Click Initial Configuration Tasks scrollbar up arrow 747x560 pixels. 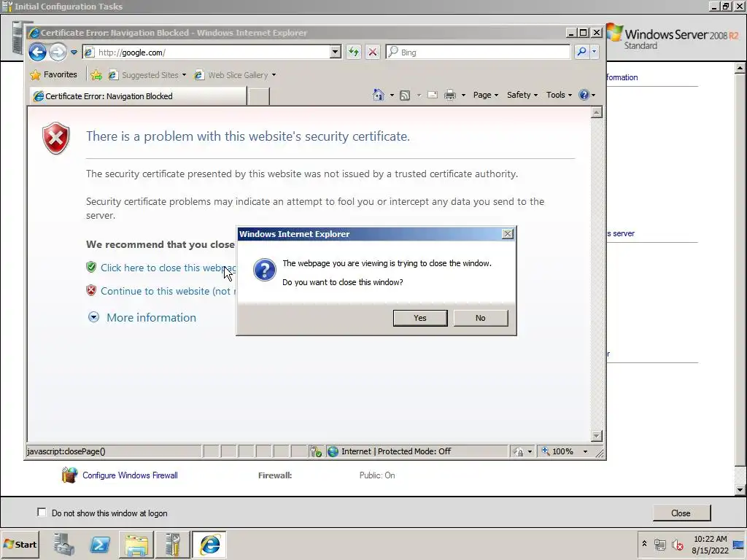740,69
